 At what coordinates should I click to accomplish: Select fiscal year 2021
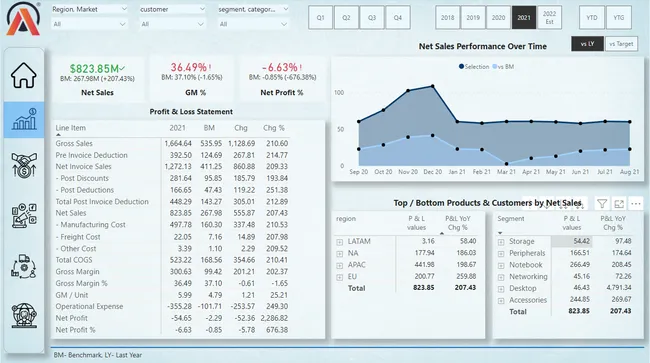(x=524, y=18)
